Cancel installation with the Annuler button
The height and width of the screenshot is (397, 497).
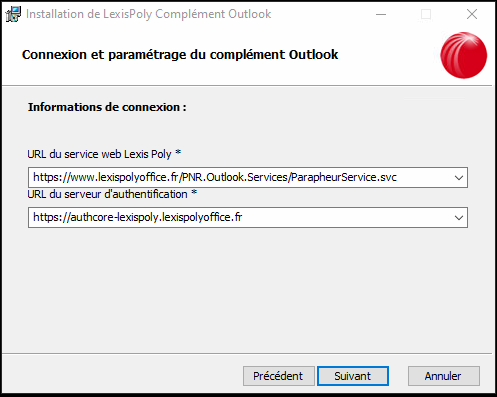[444, 376]
